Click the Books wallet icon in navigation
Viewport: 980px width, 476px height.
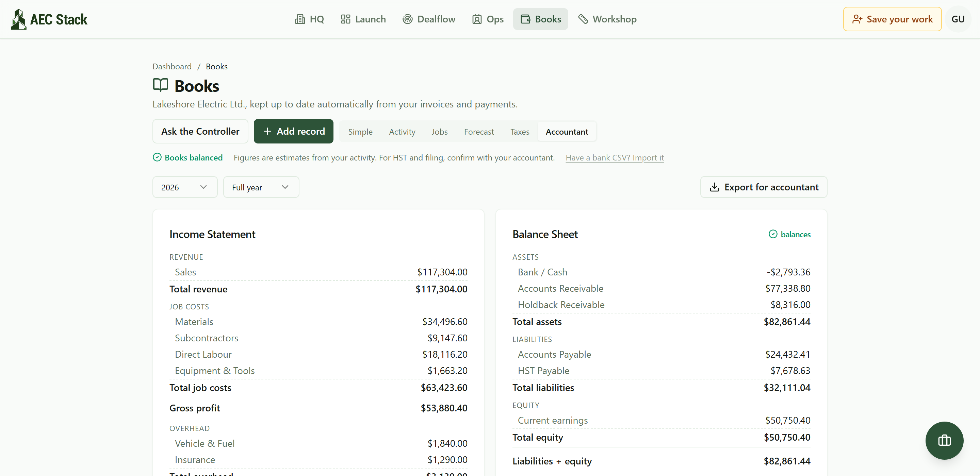click(x=525, y=19)
